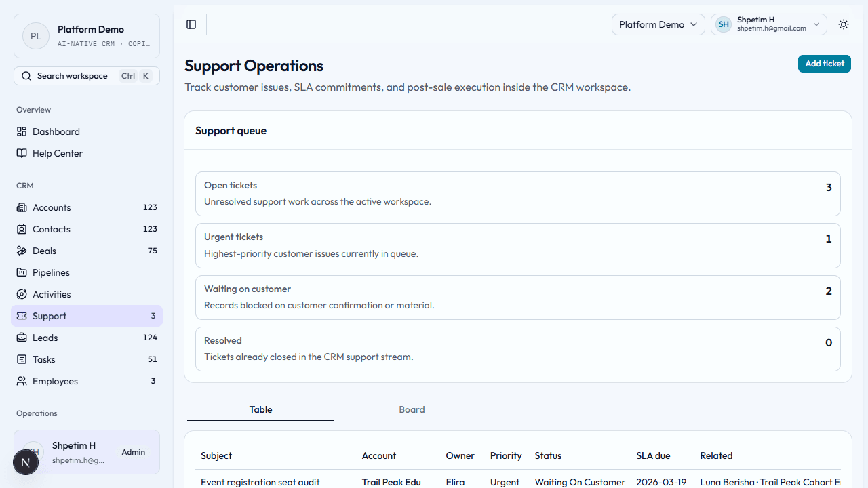Screen dimensions: 868x488
Task: Switch the light/dark theme sun icon
Action: [844, 24]
